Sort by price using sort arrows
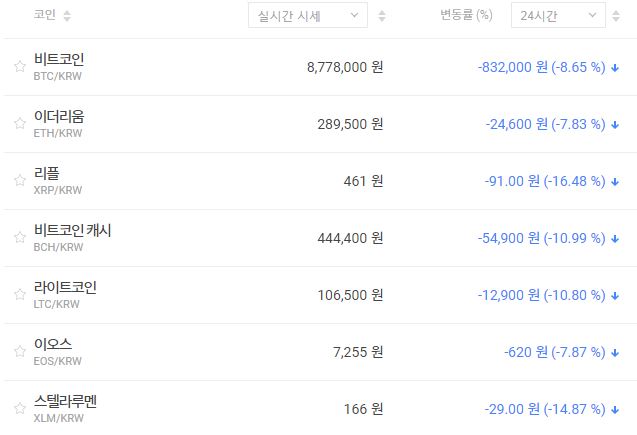Viewport: 637px width, 435px height. click(x=382, y=16)
